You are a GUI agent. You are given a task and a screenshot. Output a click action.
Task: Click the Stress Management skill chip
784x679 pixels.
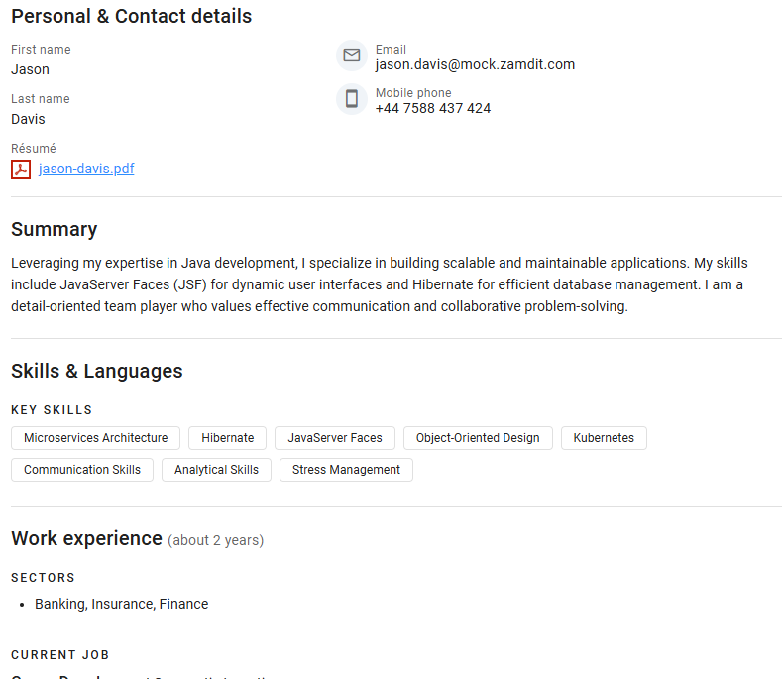346,470
